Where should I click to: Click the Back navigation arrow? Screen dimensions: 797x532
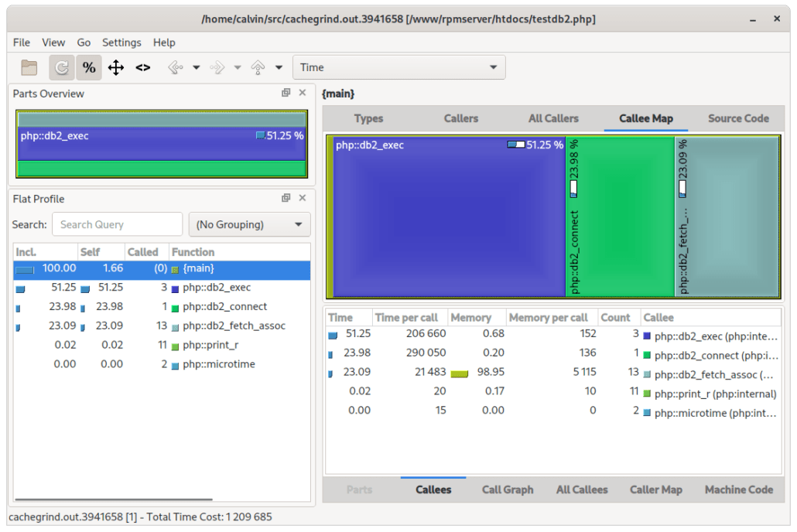click(176, 68)
